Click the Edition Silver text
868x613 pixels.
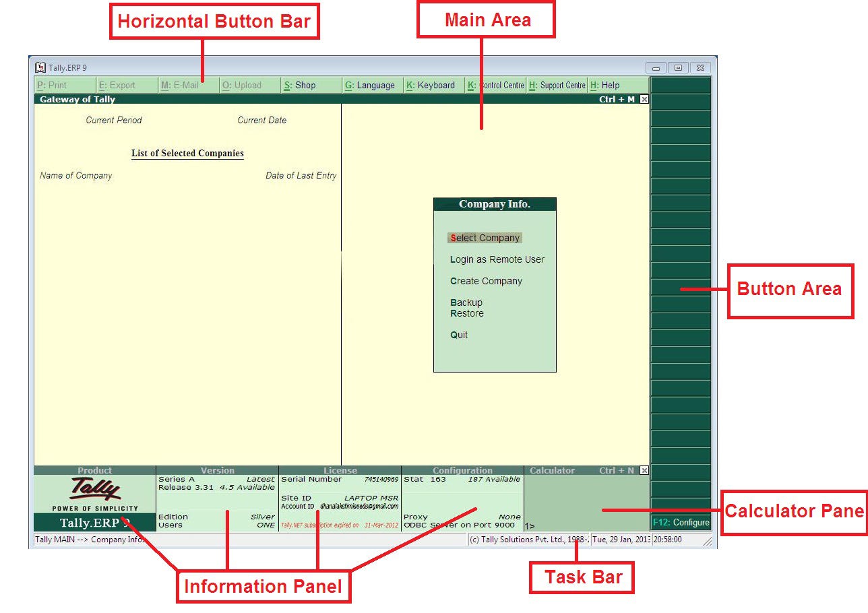click(x=216, y=517)
